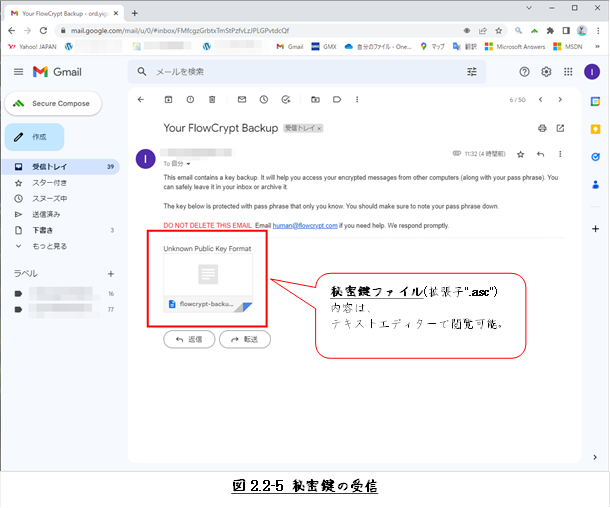Add email to Tasks
The height and width of the screenshot is (508, 610).
286,100
